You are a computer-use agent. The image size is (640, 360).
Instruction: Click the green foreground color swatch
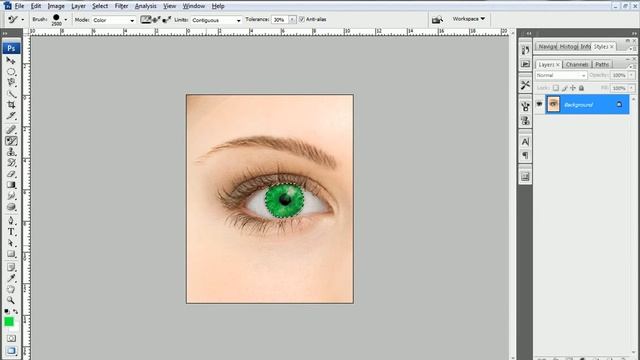(x=9, y=322)
